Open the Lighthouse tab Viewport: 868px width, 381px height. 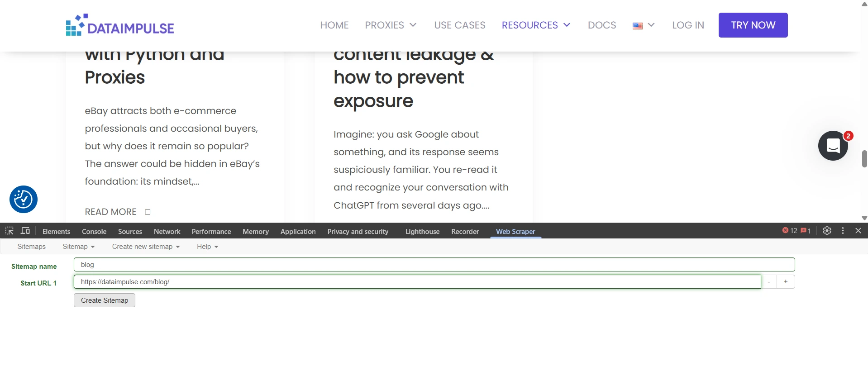tap(422, 231)
